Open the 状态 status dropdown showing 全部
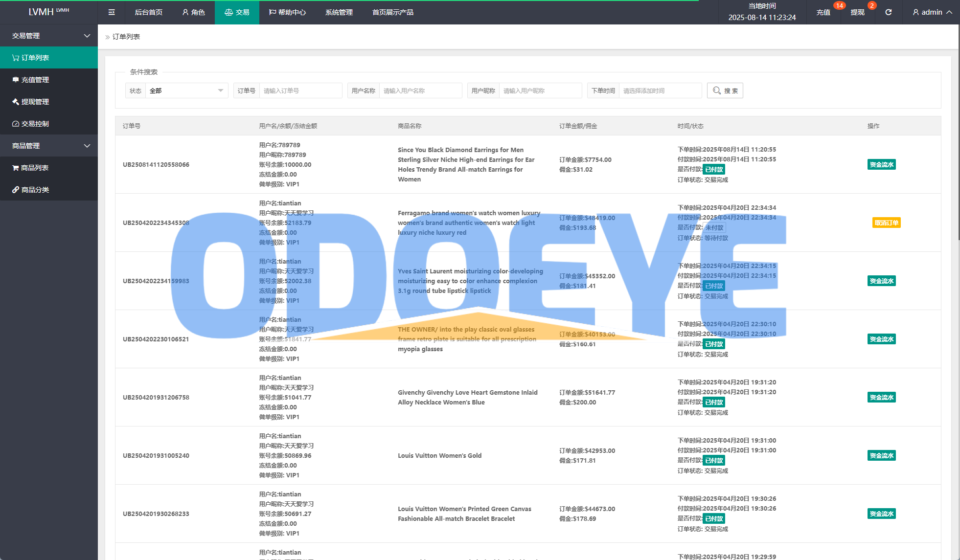Image resolution: width=960 pixels, height=560 pixels. coord(186,90)
